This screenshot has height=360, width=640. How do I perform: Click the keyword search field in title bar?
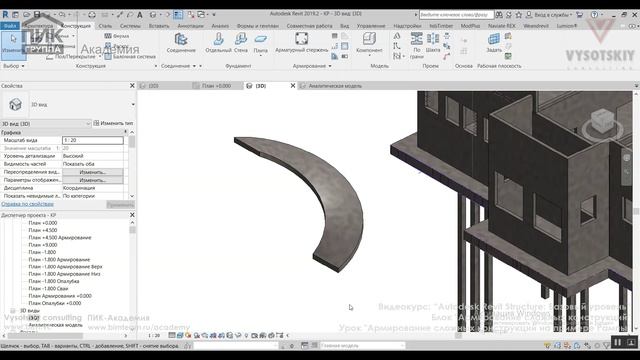coord(456,15)
